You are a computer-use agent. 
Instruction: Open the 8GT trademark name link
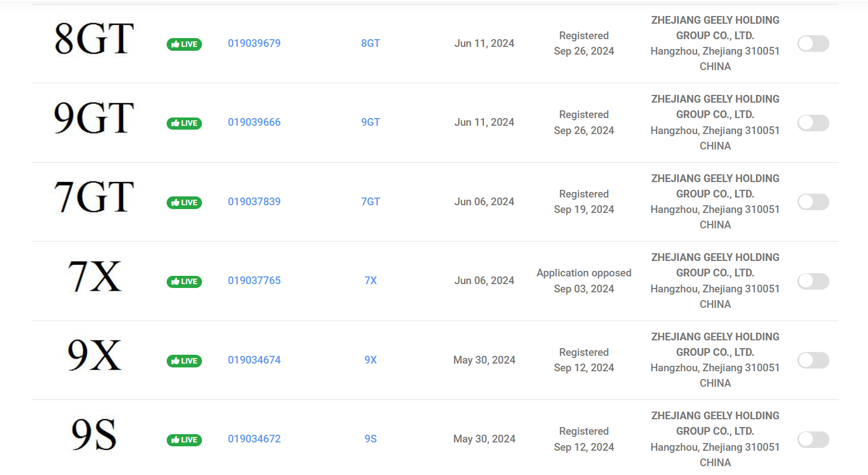tap(371, 43)
